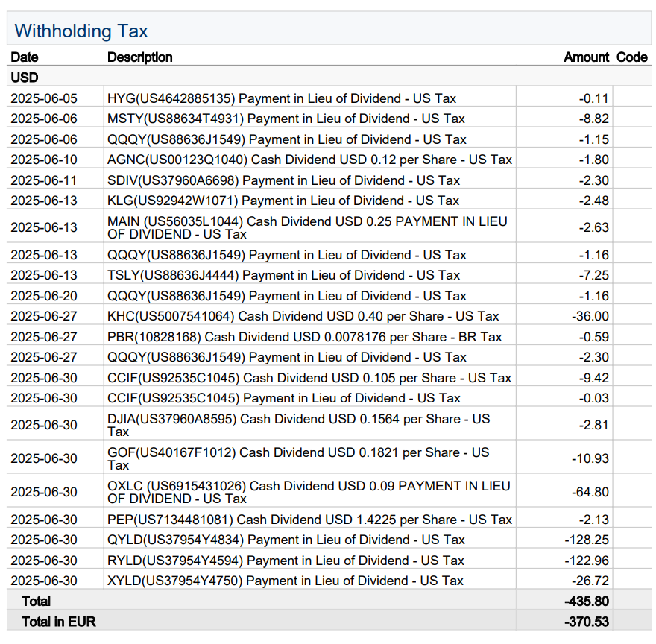The width and height of the screenshot is (656, 644).
Task: Click the KHC Cash Dividend description
Action: tap(303, 316)
